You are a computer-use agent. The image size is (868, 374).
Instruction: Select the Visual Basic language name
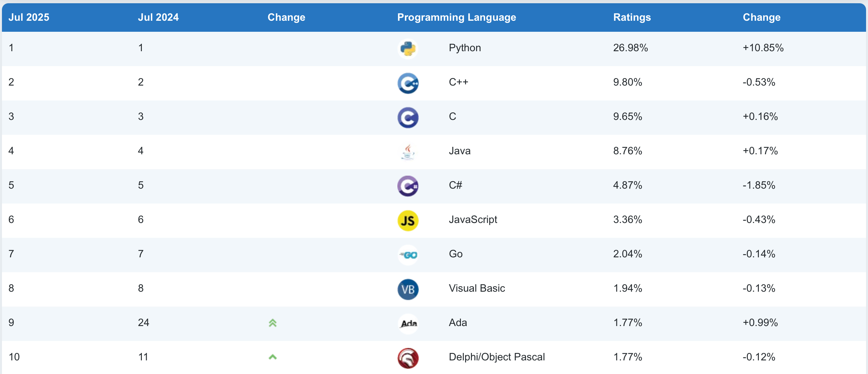(477, 288)
